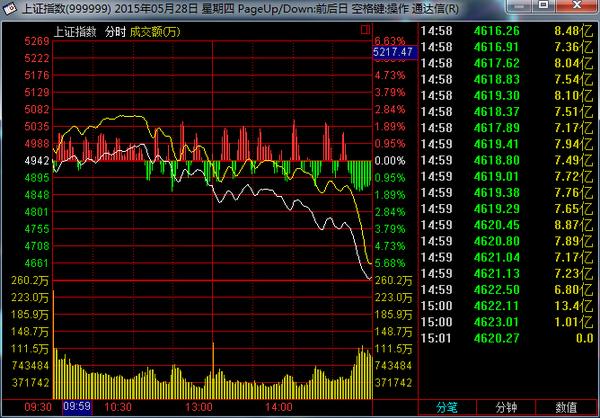This screenshot has height=418, width=600.
Task: Close the 上证指数 window
Action: click(x=576, y=5)
